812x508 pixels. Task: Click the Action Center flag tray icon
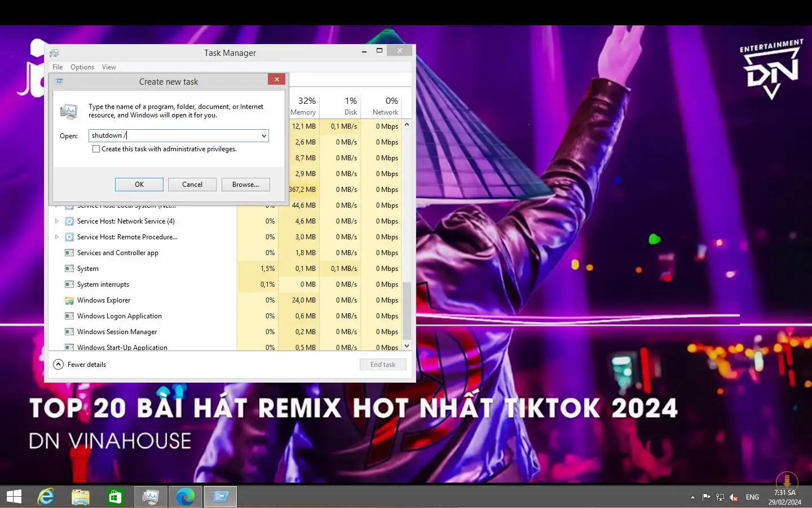[706, 497]
